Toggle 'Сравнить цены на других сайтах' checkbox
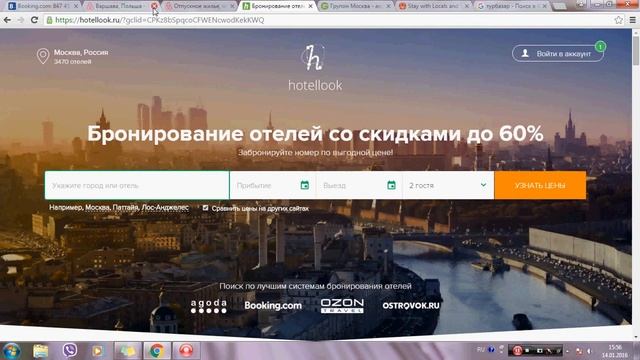This screenshot has width=640, height=360. [205, 208]
